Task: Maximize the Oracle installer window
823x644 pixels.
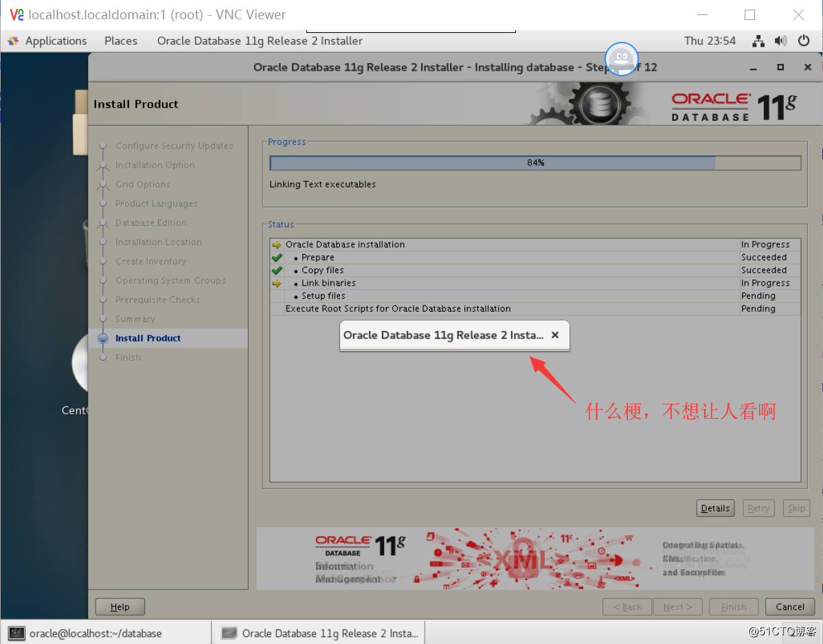Action: [x=780, y=67]
